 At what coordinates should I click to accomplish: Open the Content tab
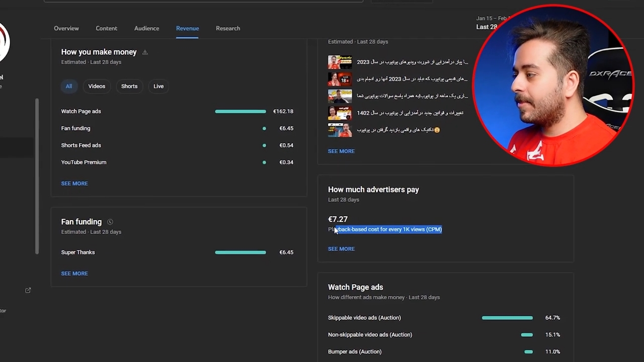click(106, 28)
